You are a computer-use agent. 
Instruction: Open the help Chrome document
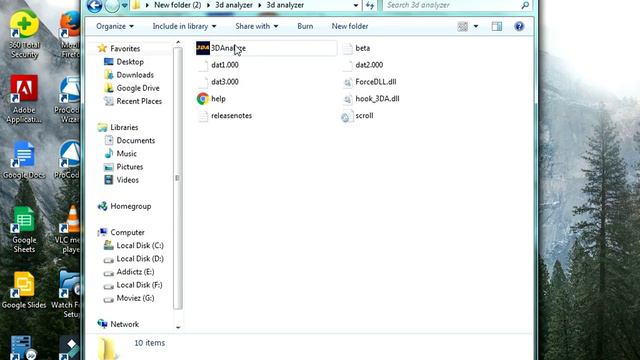[x=211, y=99]
